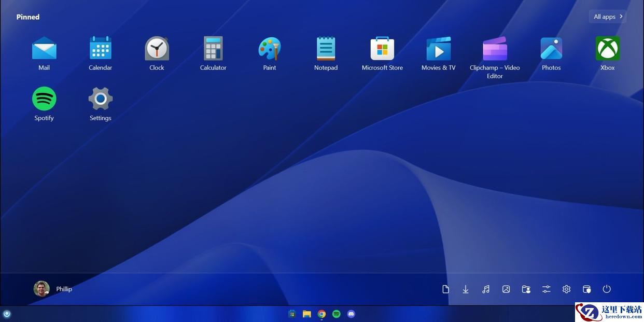Open Google Chrome from the taskbar

pyautogui.click(x=321, y=314)
